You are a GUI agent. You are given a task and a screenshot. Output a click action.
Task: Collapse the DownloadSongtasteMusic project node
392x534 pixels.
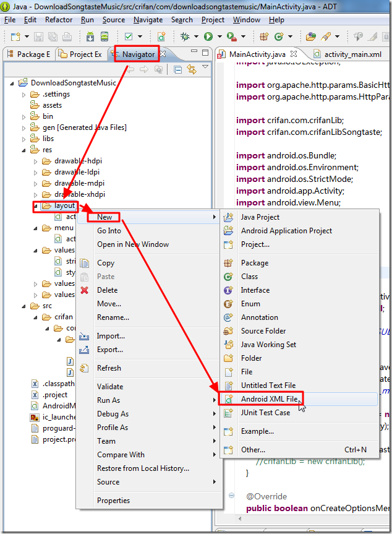(12, 83)
